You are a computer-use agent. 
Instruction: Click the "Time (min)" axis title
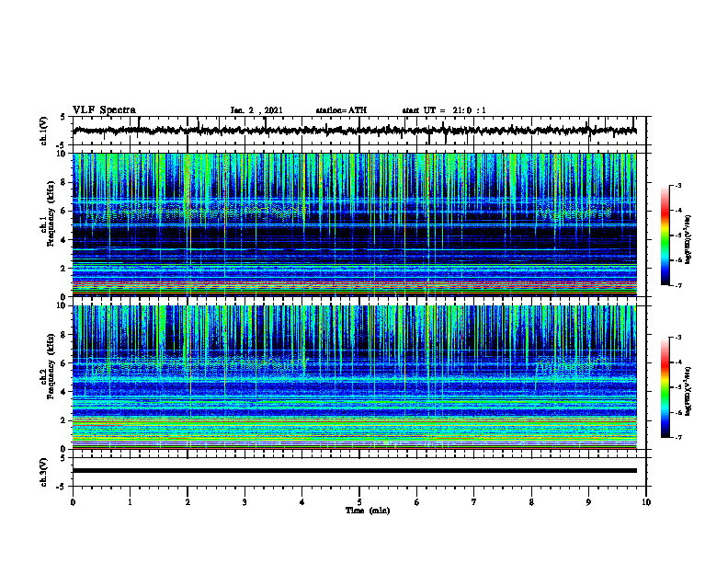368,511
